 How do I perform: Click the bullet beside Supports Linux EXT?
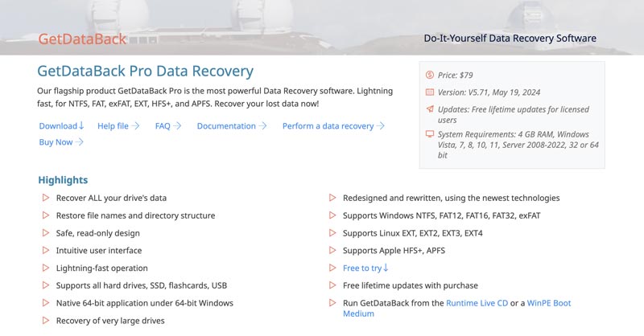pyautogui.click(x=332, y=232)
